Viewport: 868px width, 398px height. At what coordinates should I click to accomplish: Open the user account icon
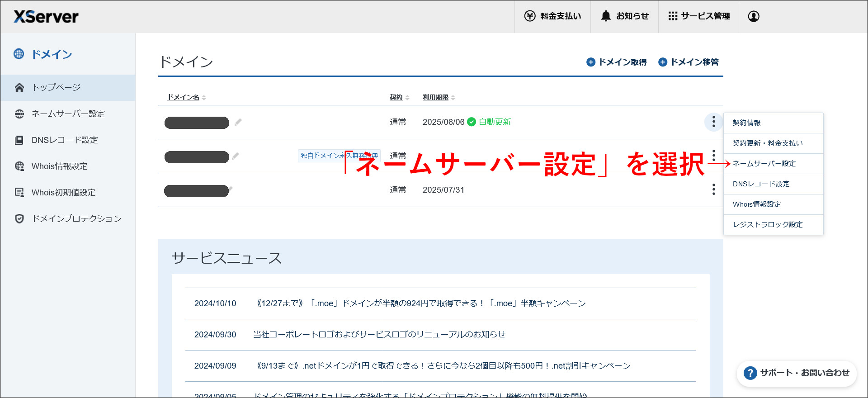pyautogui.click(x=754, y=16)
